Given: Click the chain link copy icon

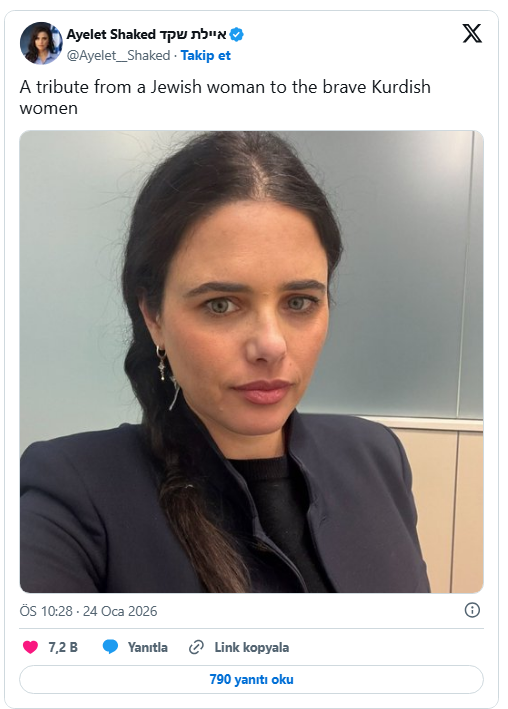Looking at the screenshot, I should pos(196,647).
